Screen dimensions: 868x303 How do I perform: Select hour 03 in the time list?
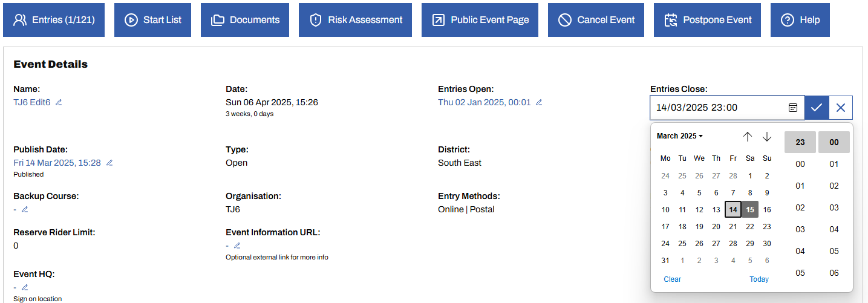coord(800,229)
